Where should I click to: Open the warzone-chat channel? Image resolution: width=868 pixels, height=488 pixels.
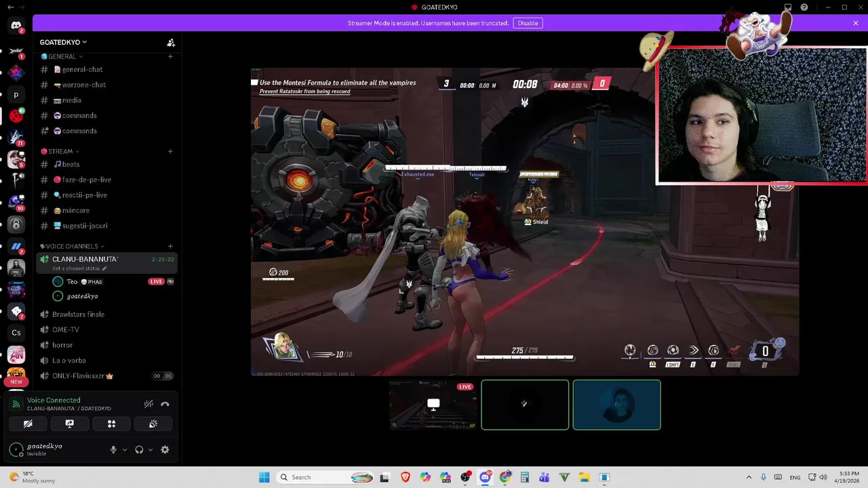(107, 85)
